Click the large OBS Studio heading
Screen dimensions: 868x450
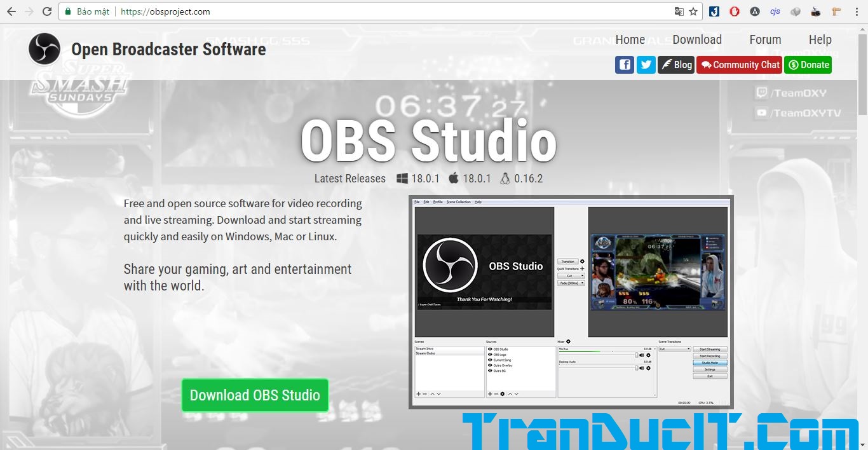tap(428, 141)
